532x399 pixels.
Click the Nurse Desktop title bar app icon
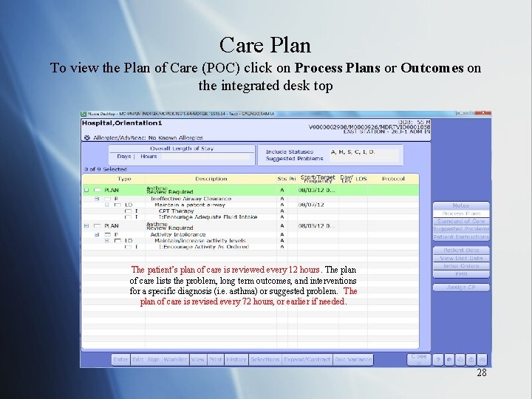pyautogui.click(x=83, y=114)
